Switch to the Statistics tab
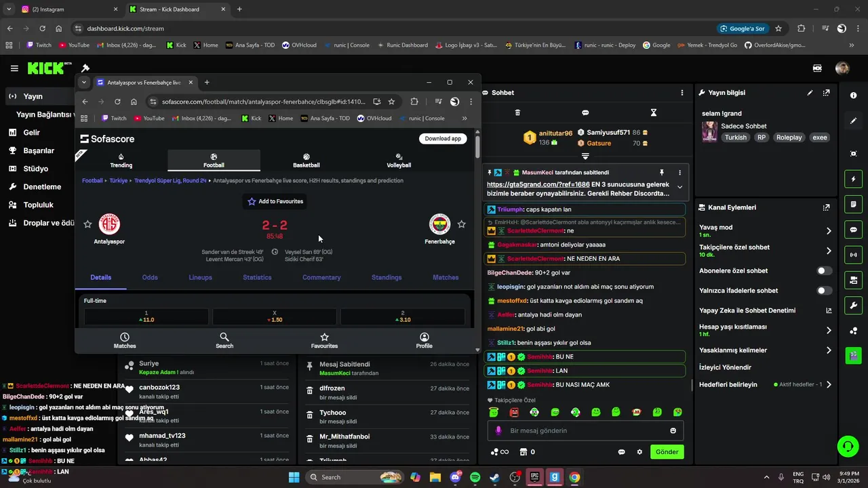 tap(257, 277)
